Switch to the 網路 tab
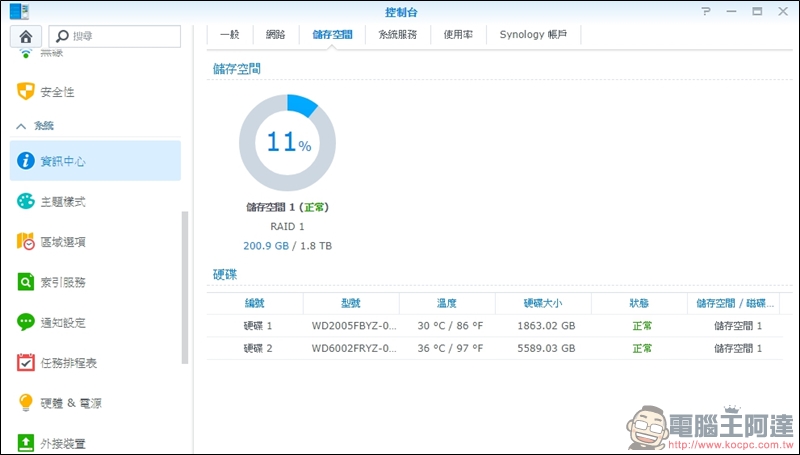 (276, 35)
